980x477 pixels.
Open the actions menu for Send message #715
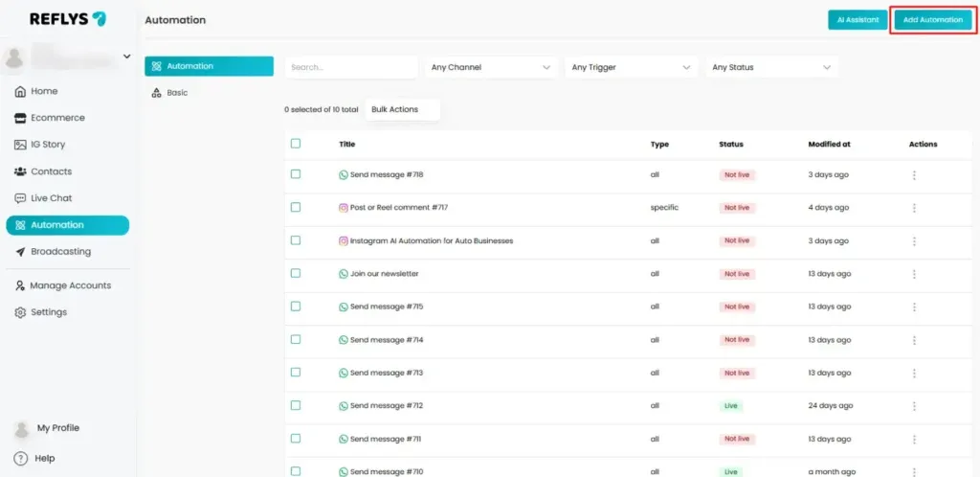point(914,307)
